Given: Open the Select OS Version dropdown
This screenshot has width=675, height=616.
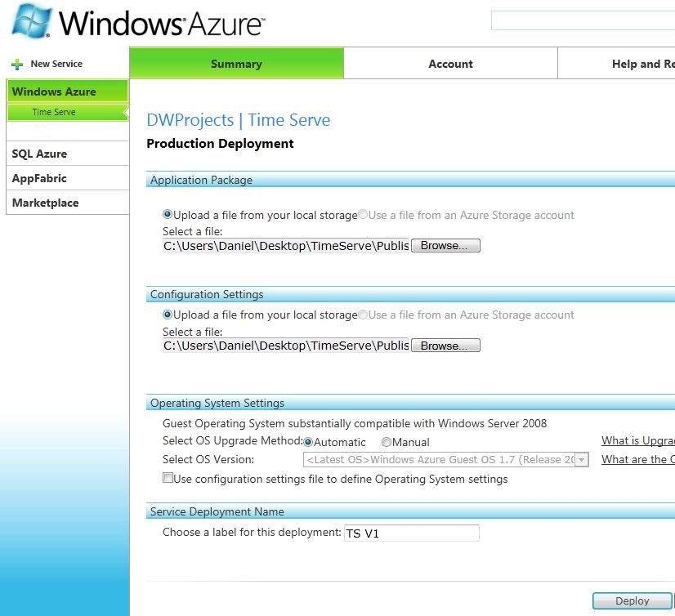Looking at the screenshot, I should [445, 459].
